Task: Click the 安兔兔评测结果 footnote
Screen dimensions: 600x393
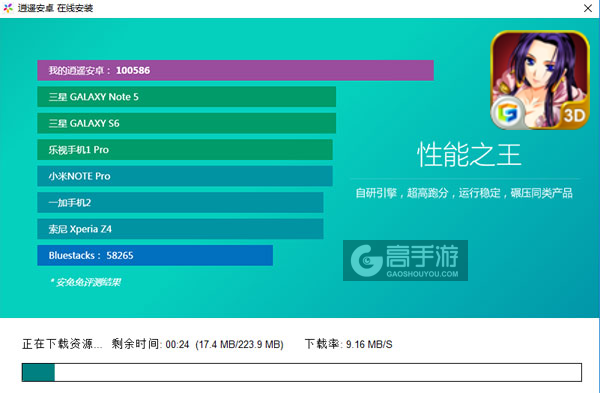Action: coord(85,282)
